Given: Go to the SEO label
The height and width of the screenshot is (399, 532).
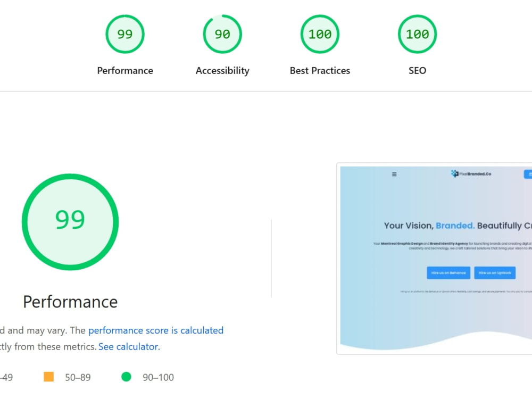Looking at the screenshot, I should point(417,71).
